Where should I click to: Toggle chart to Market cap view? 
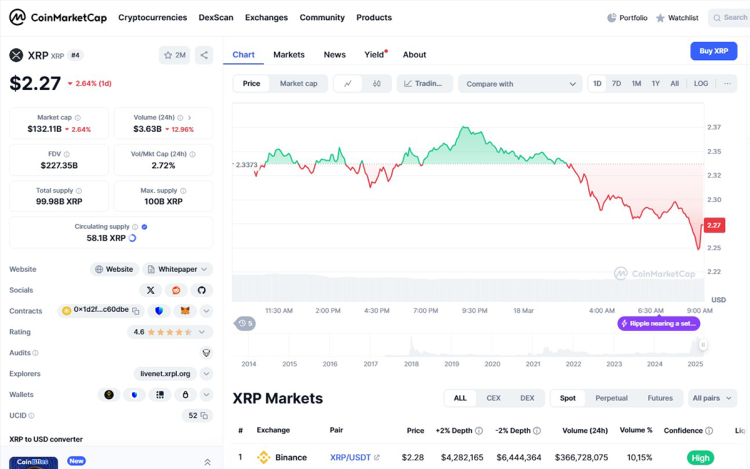pyautogui.click(x=298, y=84)
